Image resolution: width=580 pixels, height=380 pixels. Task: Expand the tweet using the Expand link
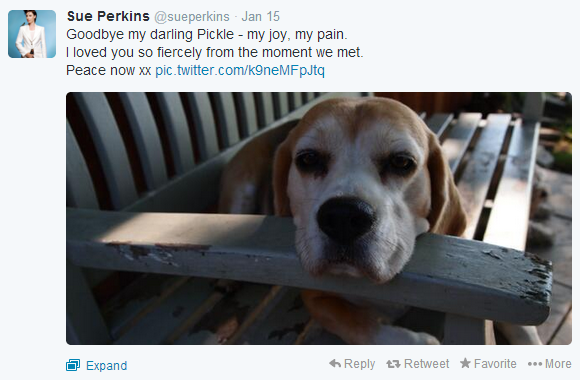[107, 366]
